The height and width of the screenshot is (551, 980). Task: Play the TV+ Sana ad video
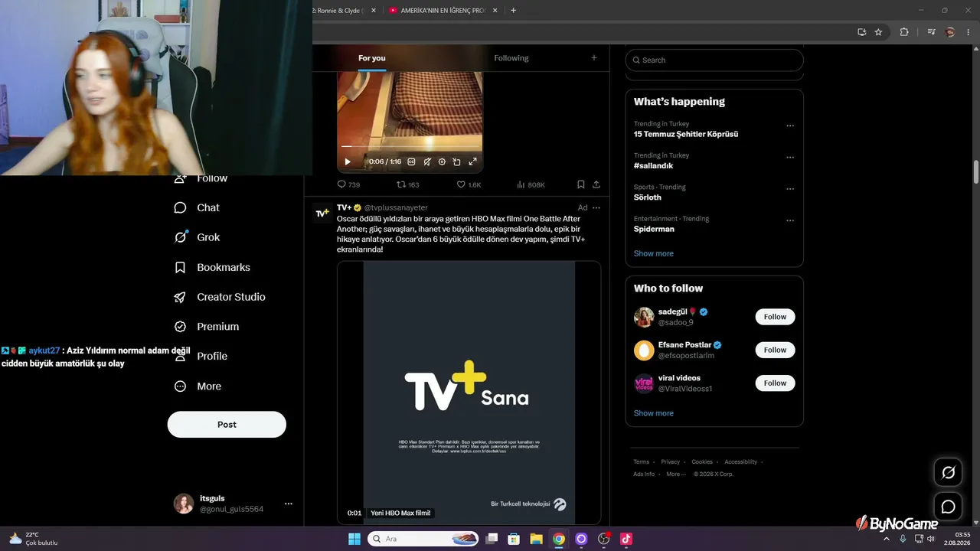tap(469, 393)
